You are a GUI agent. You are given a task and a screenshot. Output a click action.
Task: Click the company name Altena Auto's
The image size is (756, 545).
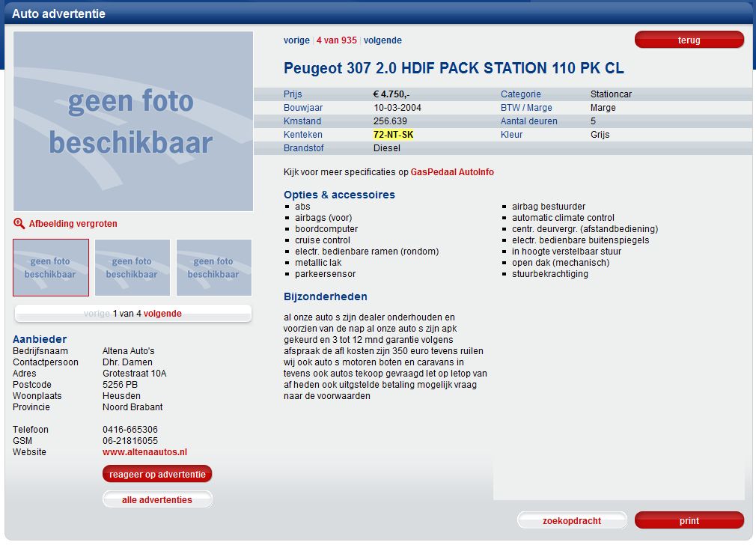[x=128, y=350]
